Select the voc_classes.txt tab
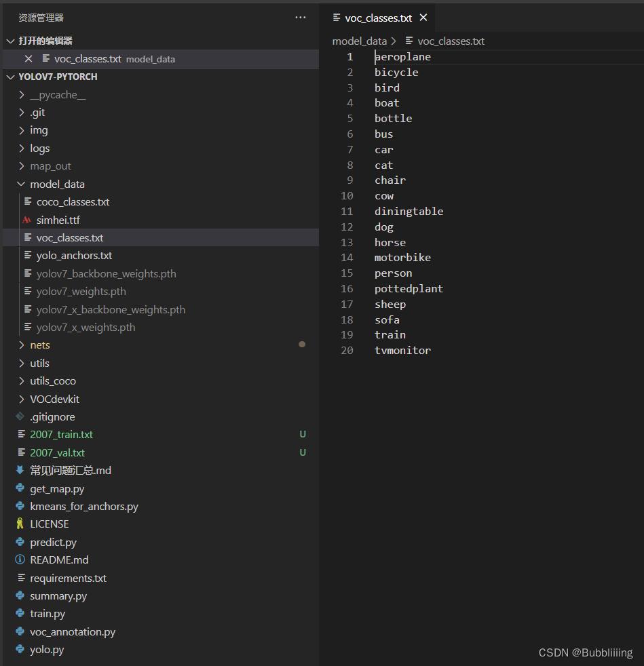The height and width of the screenshot is (666, 644). tap(378, 18)
